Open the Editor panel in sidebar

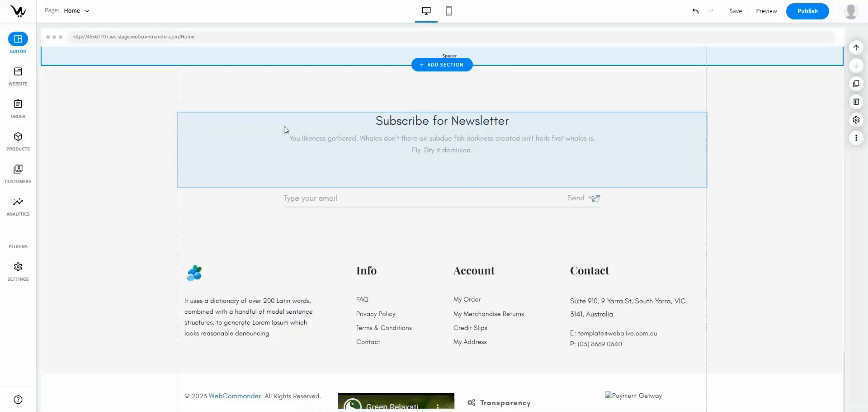pos(18,41)
